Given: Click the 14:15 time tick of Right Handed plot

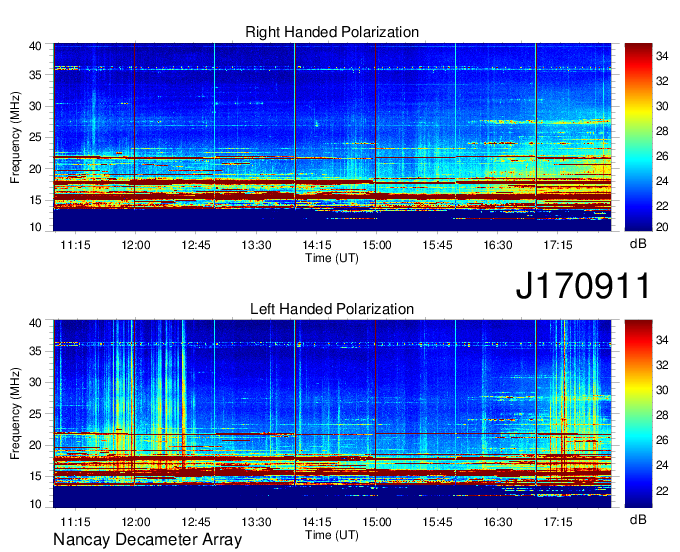Looking at the screenshot, I should click(317, 245).
